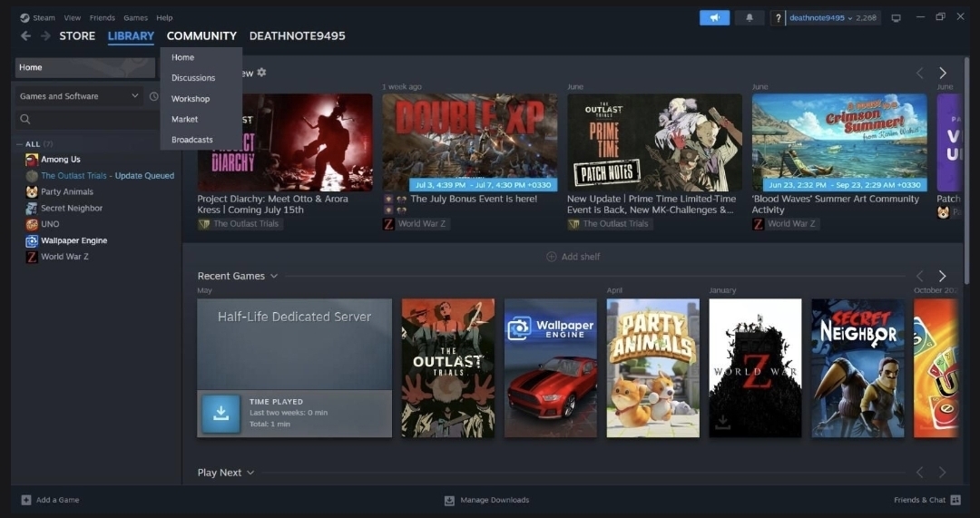Click the Secret Neighbor sidebar icon
The image size is (980, 518).
click(x=31, y=208)
